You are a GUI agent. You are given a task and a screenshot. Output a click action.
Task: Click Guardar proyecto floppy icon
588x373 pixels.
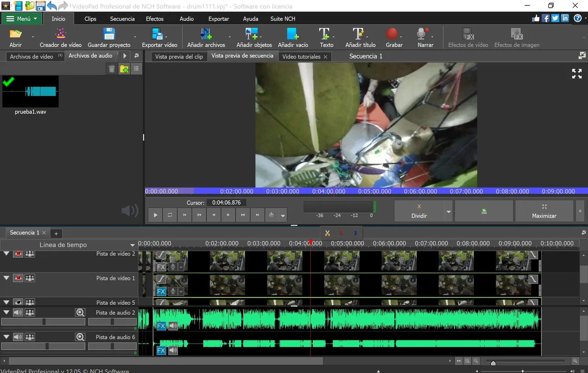coord(109,34)
